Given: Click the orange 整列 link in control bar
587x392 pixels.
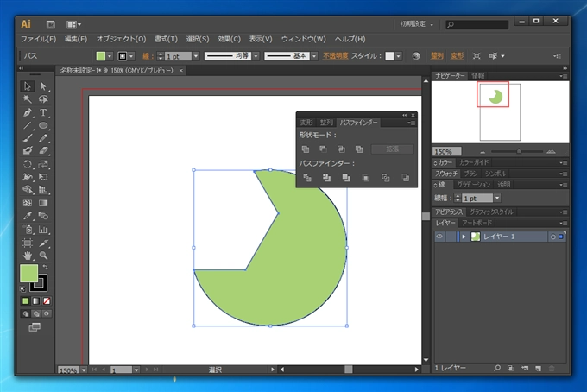Looking at the screenshot, I should (x=437, y=56).
